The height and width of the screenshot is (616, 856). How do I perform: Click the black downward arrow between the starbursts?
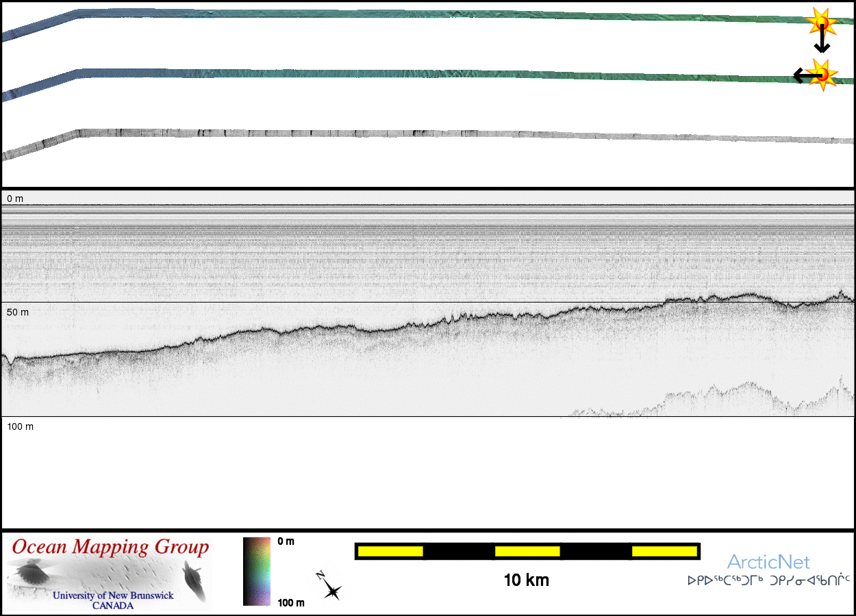click(822, 42)
